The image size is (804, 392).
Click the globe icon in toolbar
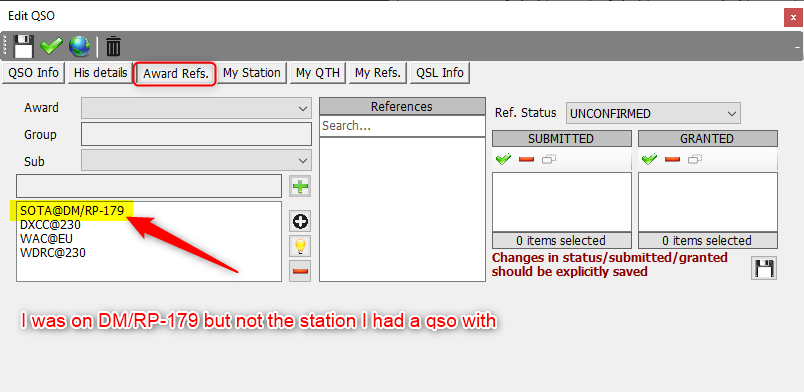click(79, 46)
